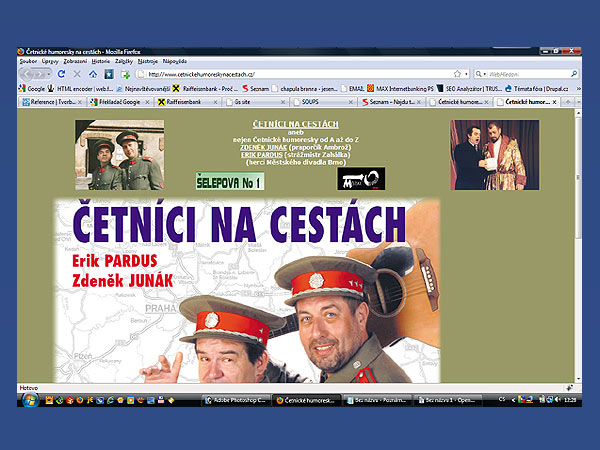The image size is (600, 450).
Task: Click the theatre stage photo thumbnail
Action: (x=495, y=155)
